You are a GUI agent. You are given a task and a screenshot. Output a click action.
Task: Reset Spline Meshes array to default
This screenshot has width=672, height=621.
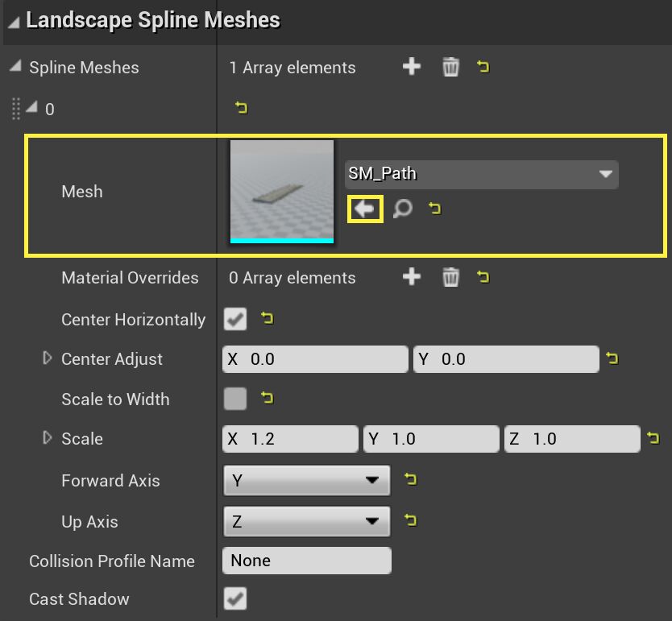483,68
